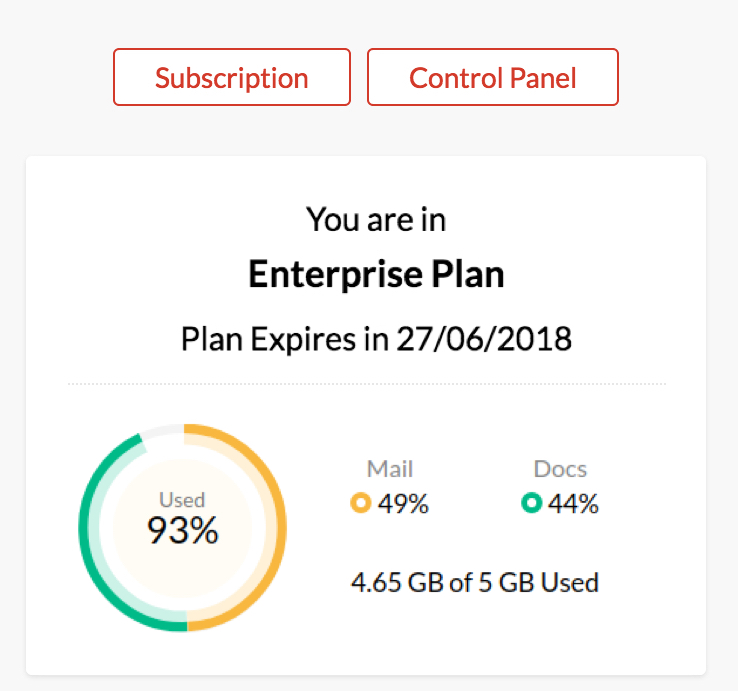Image resolution: width=738 pixels, height=691 pixels.
Task: Click the 49% Mail usage value
Action: pyautogui.click(x=403, y=505)
